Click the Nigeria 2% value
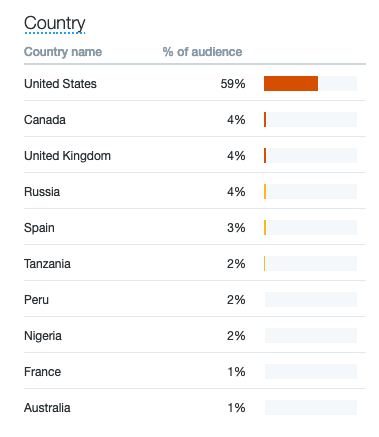 (236, 336)
